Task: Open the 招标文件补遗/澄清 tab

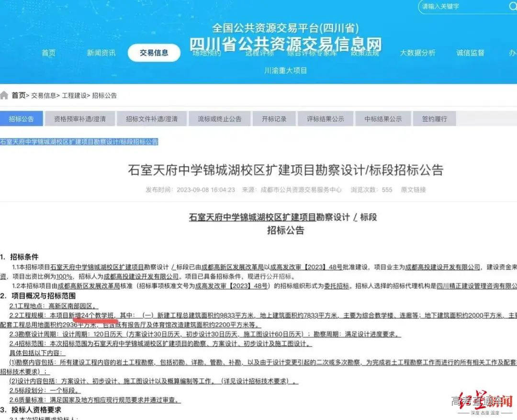Action: [x=152, y=118]
